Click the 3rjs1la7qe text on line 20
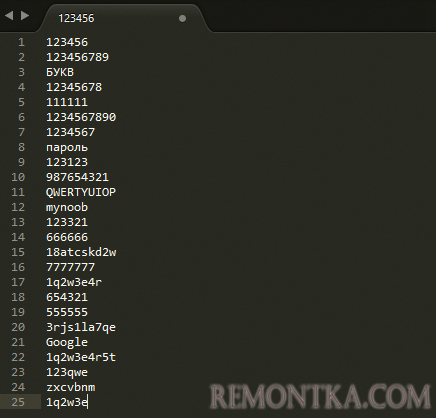436x418 pixels. coord(81,327)
